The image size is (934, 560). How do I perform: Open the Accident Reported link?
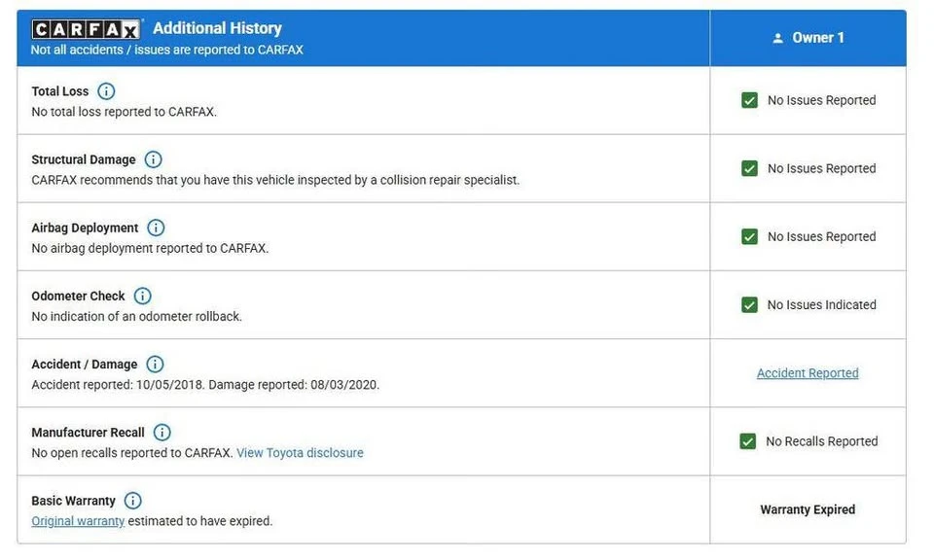click(x=808, y=373)
